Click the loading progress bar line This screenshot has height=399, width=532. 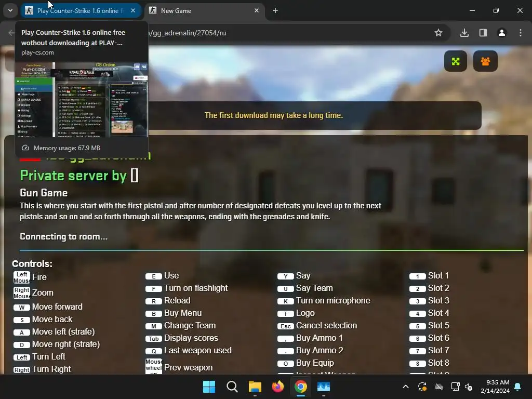click(271, 250)
